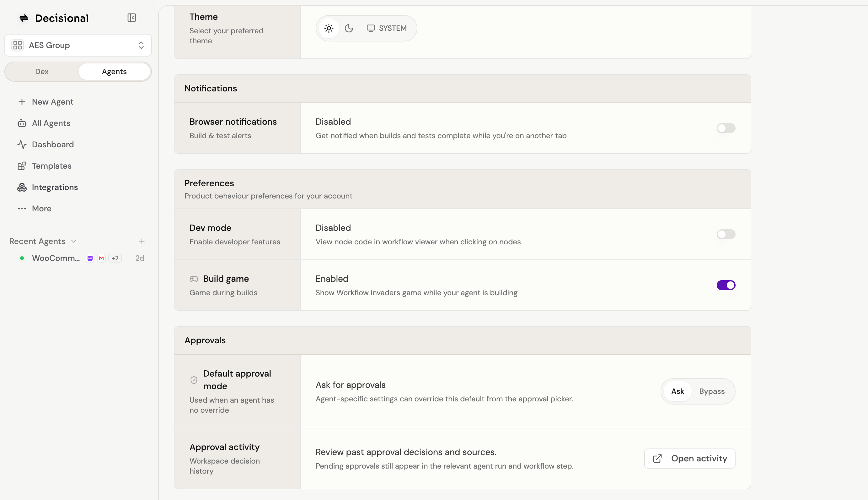This screenshot has width=868, height=500.
Task: Click the Recent Agents label
Action: coord(37,241)
